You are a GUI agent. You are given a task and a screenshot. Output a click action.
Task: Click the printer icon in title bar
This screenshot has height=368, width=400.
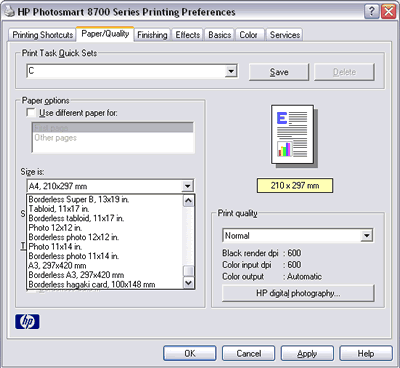9,12
